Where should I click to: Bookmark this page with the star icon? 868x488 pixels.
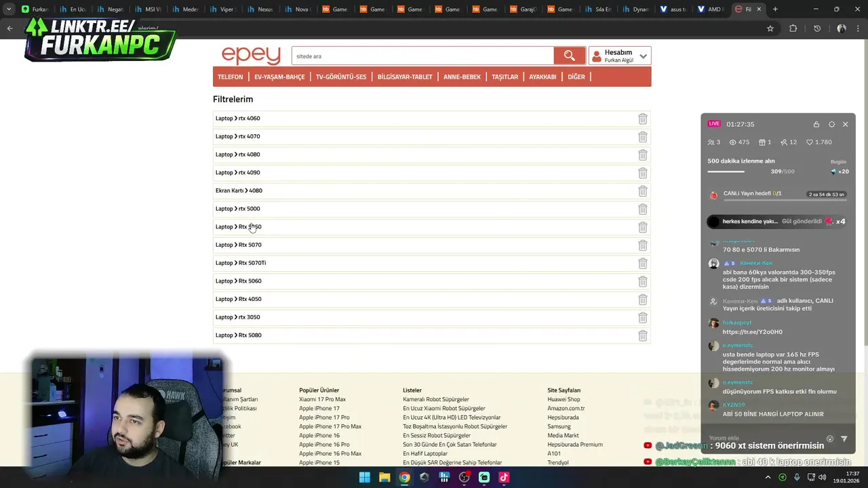point(770,28)
